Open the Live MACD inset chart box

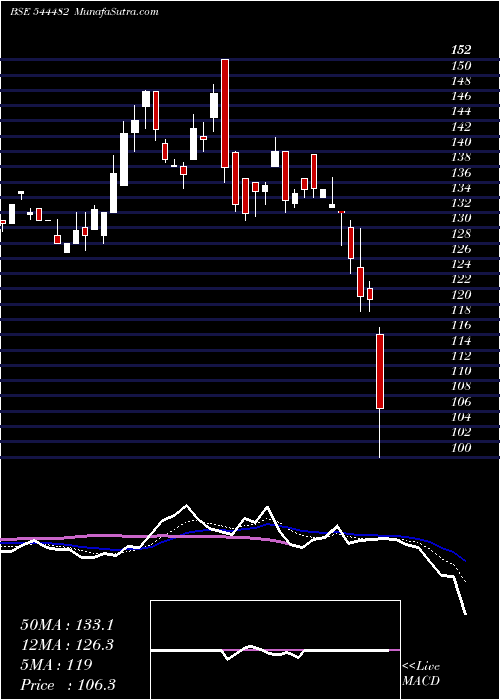point(275,650)
